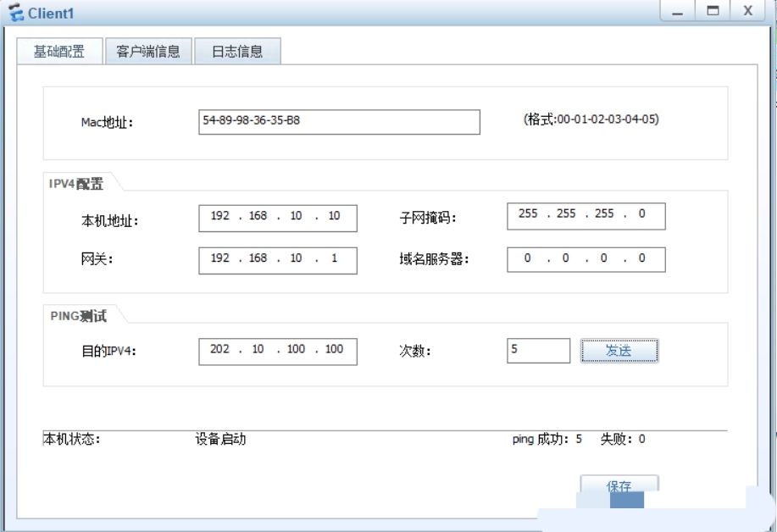Click the 本机状态 label
The image size is (777, 532).
pos(72,439)
